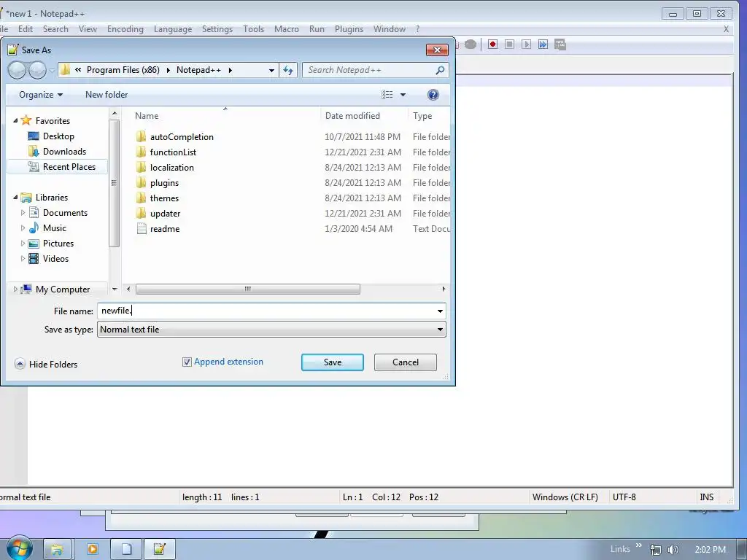The height and width of the screenshot is (560, 747).
Task: Open the Organize dropdown menu
Action: [41, 95]
